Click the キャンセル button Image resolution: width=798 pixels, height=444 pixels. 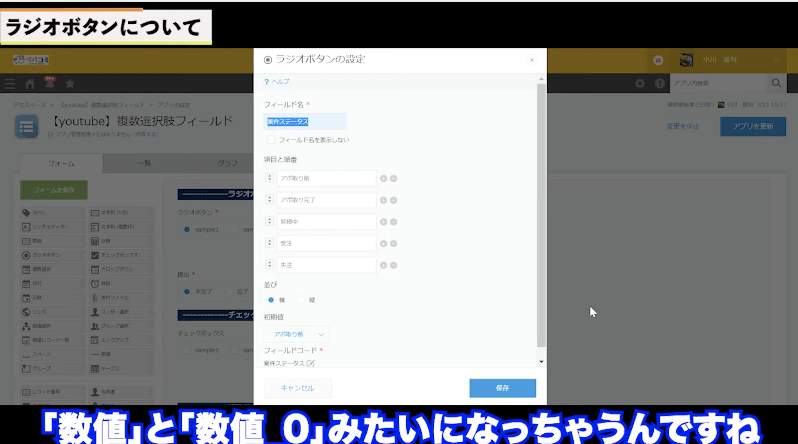click(x=298, y=388)
